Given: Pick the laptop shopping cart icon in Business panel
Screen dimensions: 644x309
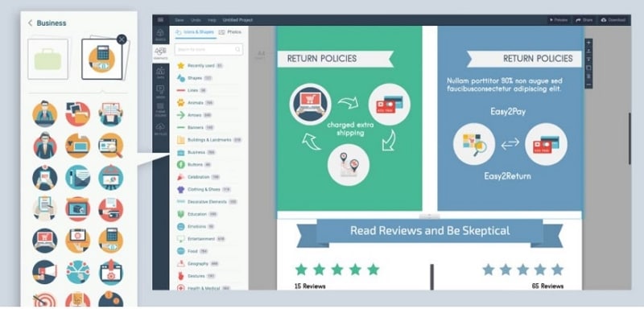Looking at the screenshot, I should pos(45,241).
